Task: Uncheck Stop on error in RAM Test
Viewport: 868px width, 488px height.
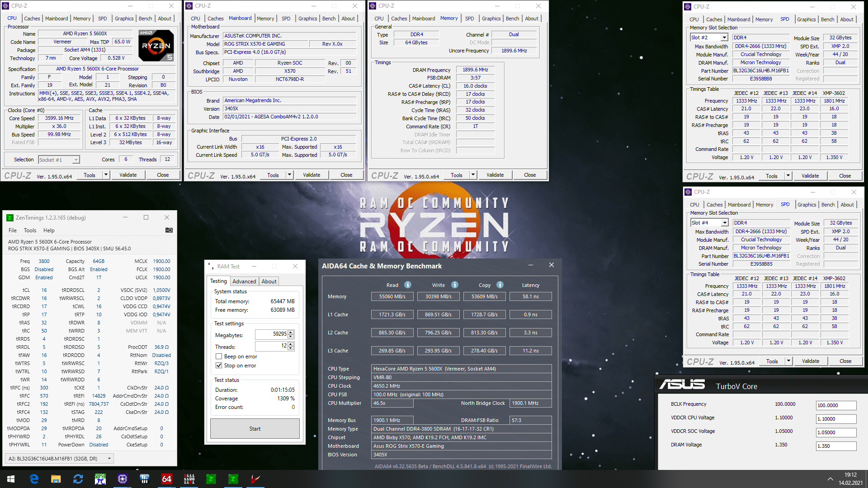Action: [219, 366]
